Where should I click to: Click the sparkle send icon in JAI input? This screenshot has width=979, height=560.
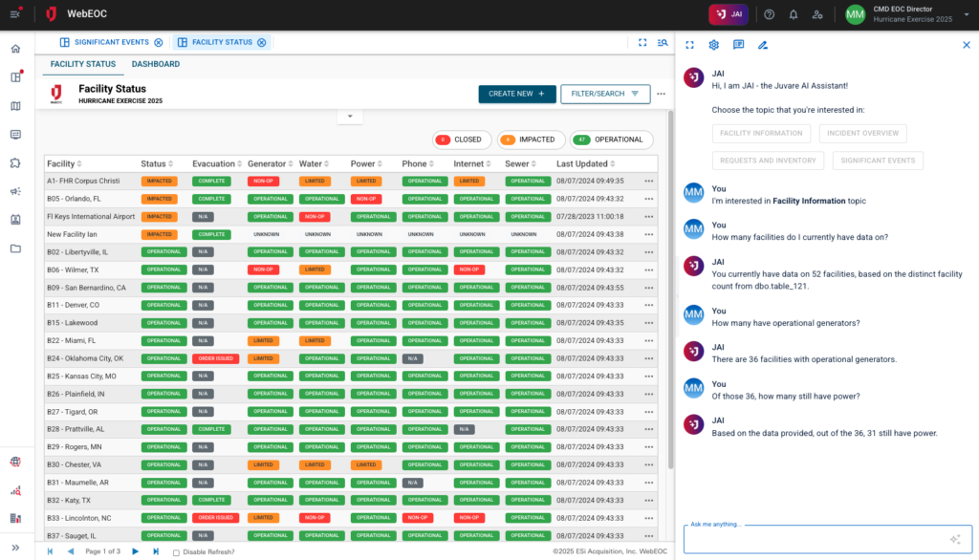[955, 539]
